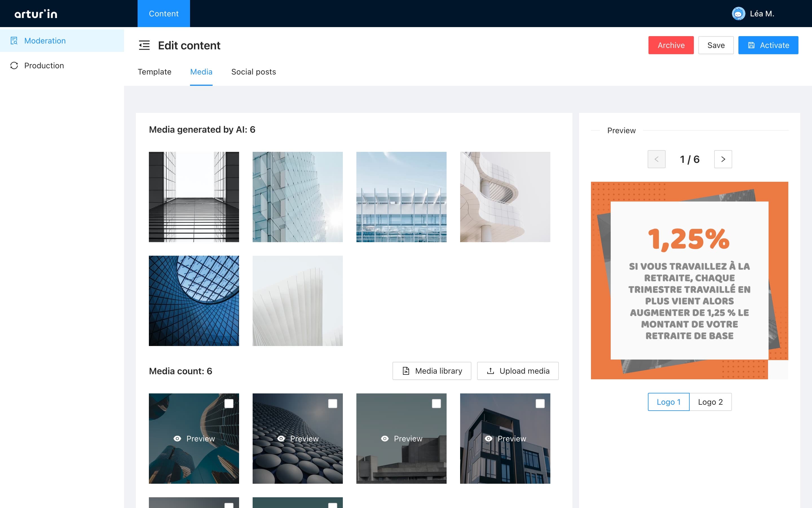812x508 pixels.
Task: Click the Production refresh icon
Action: (x=14, y=65)
